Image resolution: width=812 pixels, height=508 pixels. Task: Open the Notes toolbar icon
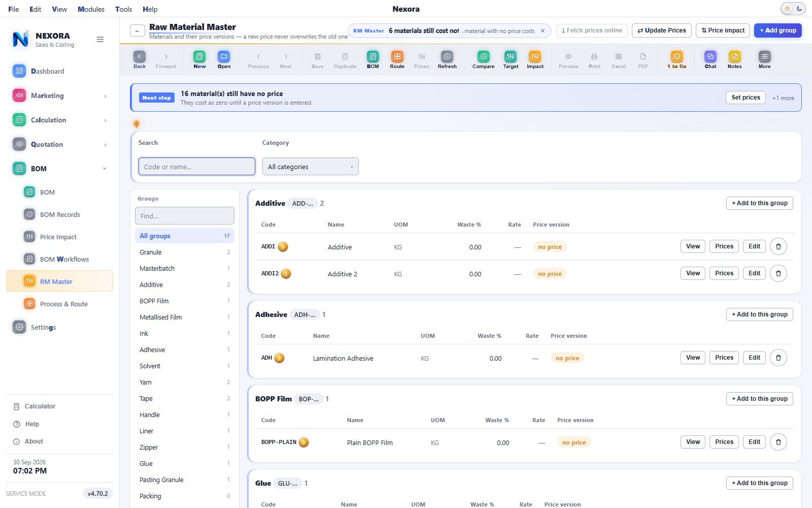[735, 59]
